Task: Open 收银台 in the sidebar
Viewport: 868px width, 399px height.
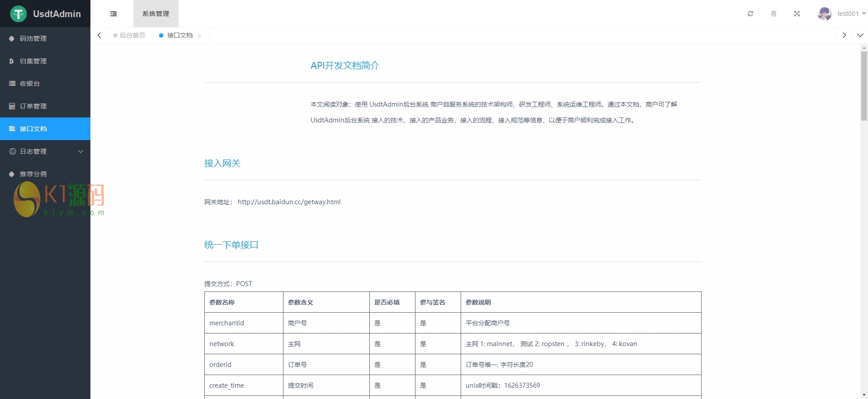Action: pyautogui.click(x=45, y=84)
